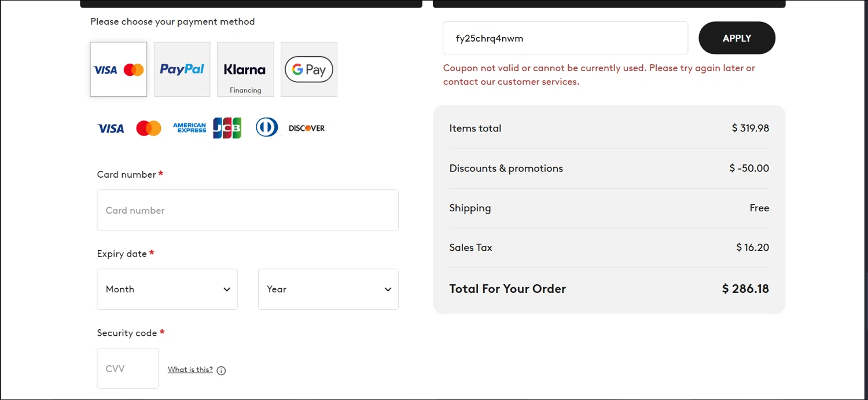Click the coupon not valid error message
Screen dimensions: 868x400
tap(599, 75)
